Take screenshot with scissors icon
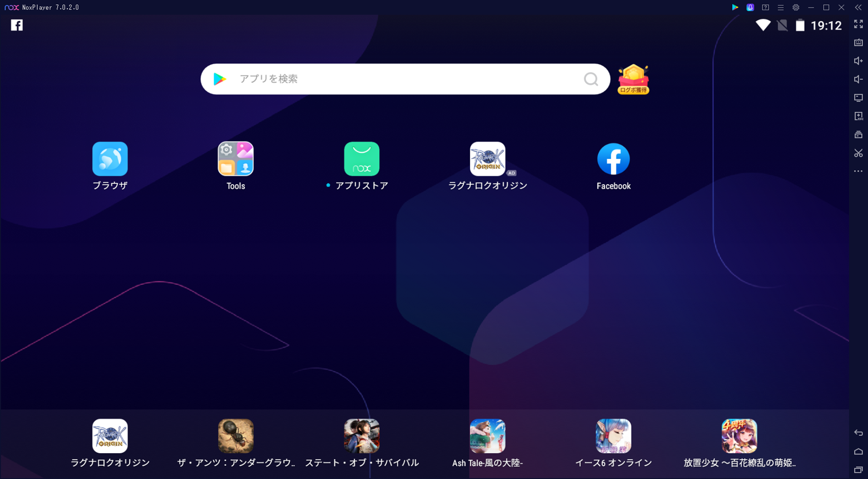Viewport: 868px width, 479px height. 858,153
